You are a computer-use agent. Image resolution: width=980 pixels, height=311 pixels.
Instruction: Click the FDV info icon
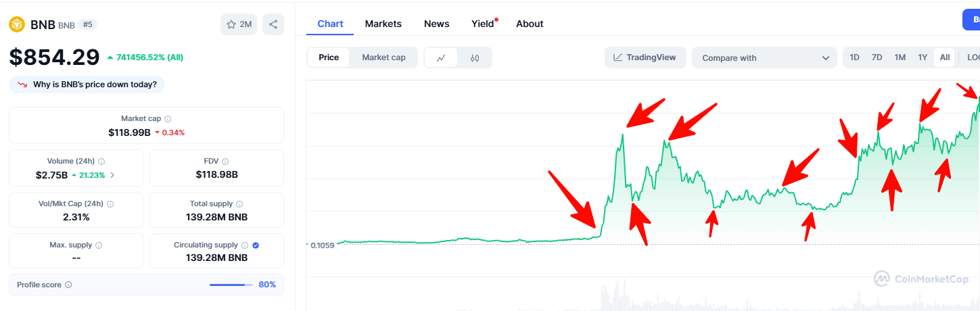click(225, 162)
